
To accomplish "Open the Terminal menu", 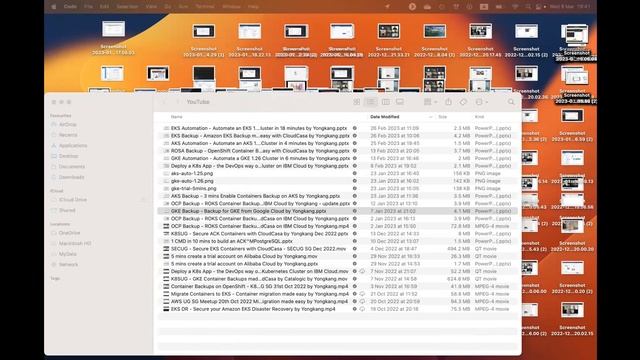I will pos(204,7).
